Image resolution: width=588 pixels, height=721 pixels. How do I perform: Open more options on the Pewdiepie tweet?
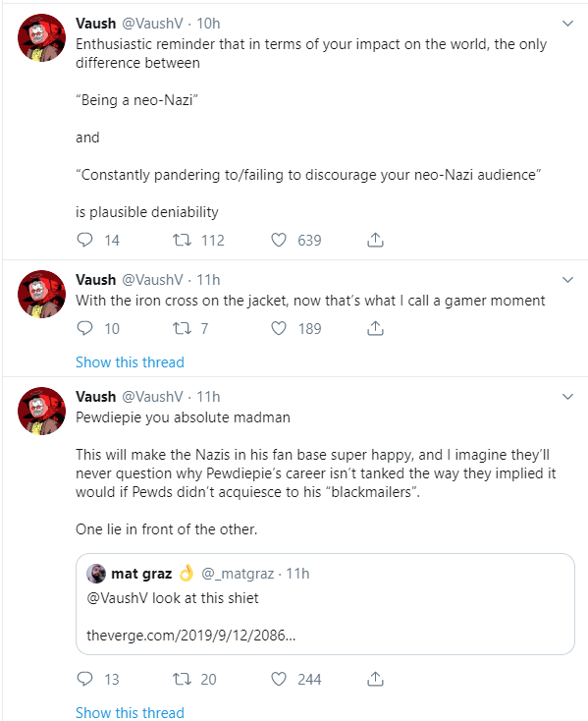click(x=567, y=397)
